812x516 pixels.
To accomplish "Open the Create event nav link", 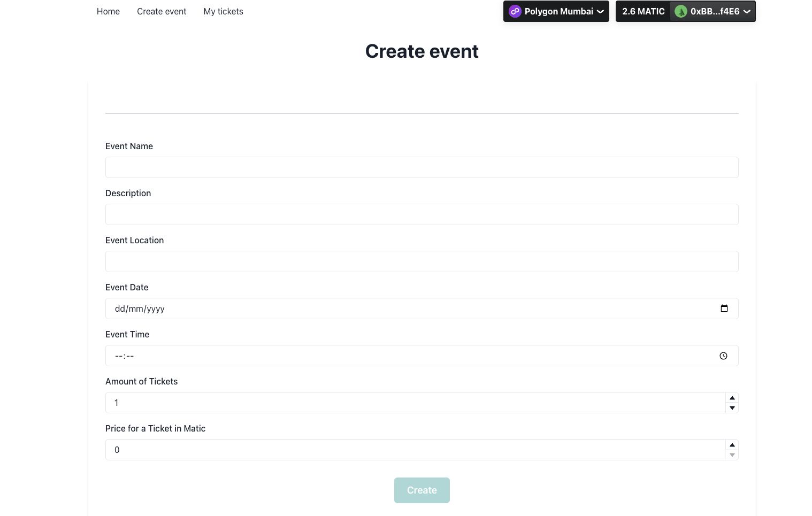I will [x=162, y=11].
